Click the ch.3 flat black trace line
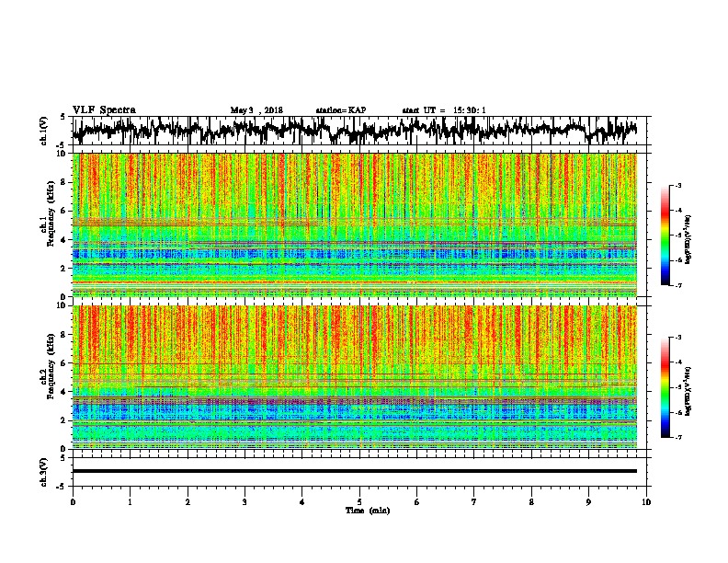 (x=354, y=471)
